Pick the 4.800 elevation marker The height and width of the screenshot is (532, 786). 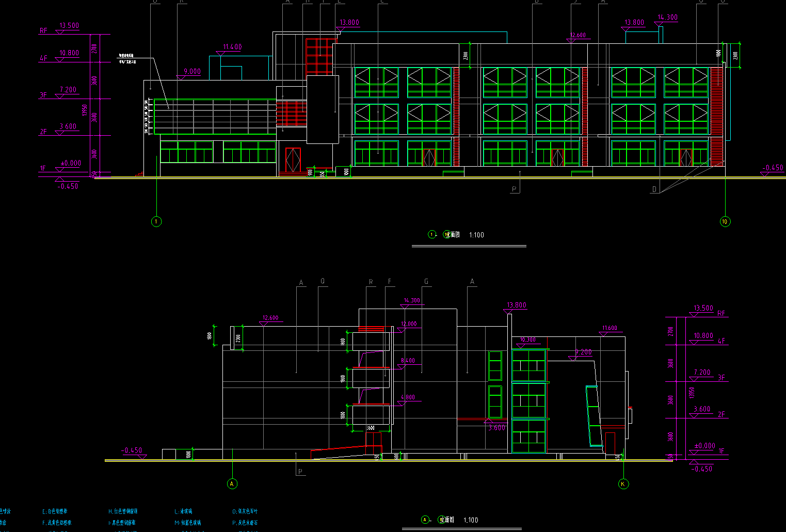click(408, 397)
